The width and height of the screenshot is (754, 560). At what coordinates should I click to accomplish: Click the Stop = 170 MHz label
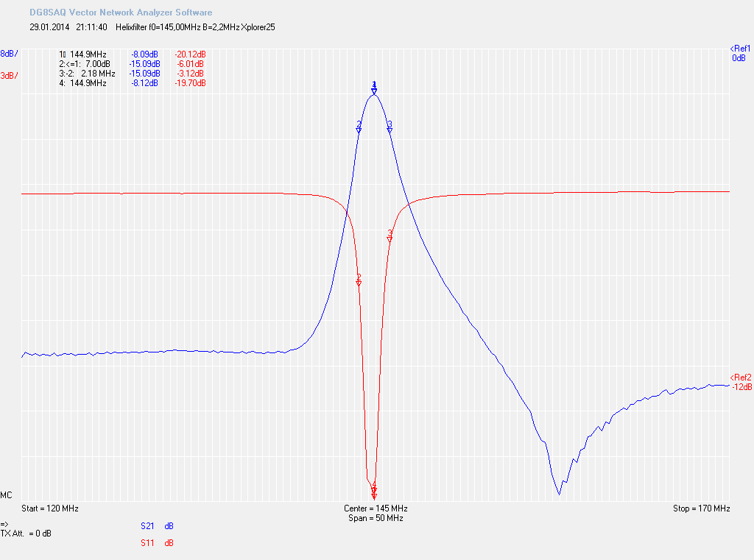point(701,508)
